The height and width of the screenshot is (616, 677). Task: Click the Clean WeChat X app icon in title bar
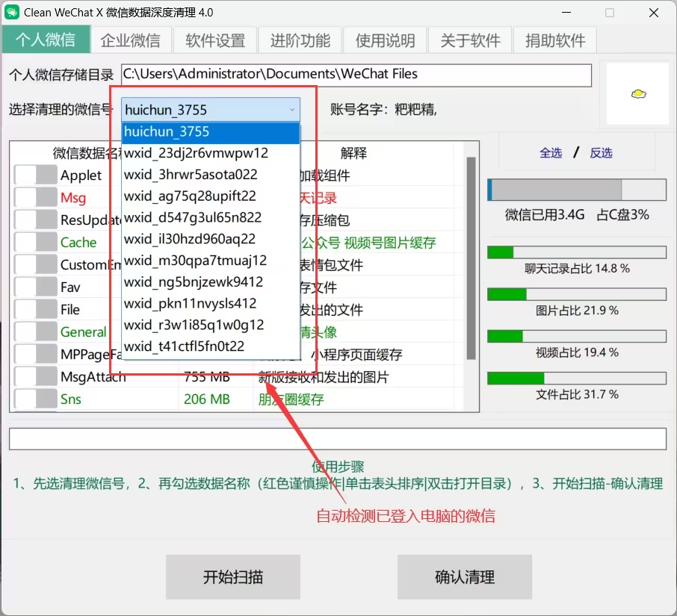point(12,12)
